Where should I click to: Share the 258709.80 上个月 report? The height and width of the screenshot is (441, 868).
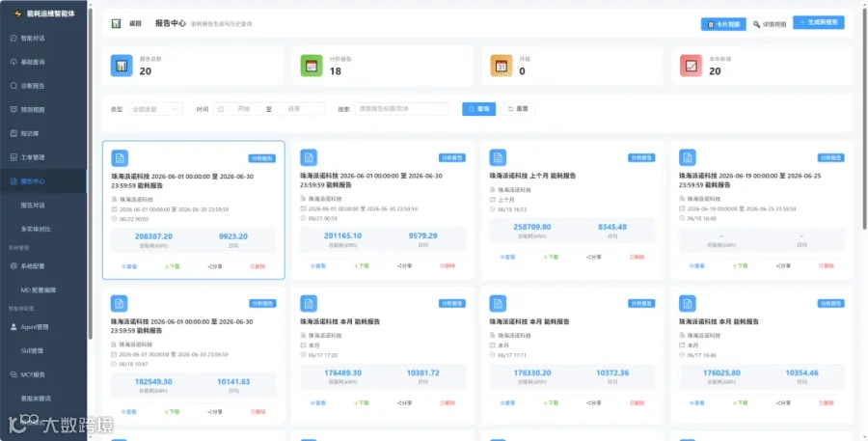(x=594, y=257)
